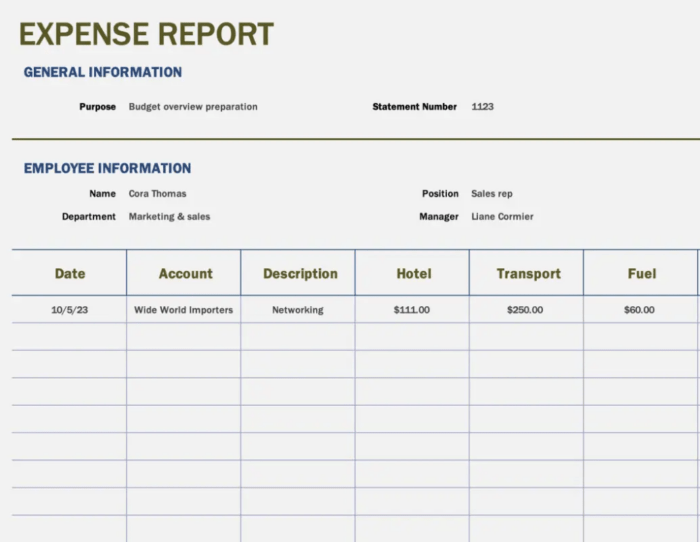Screen dimensions: 700x542
Task: Click the Description column header
Action: point(300,274)
